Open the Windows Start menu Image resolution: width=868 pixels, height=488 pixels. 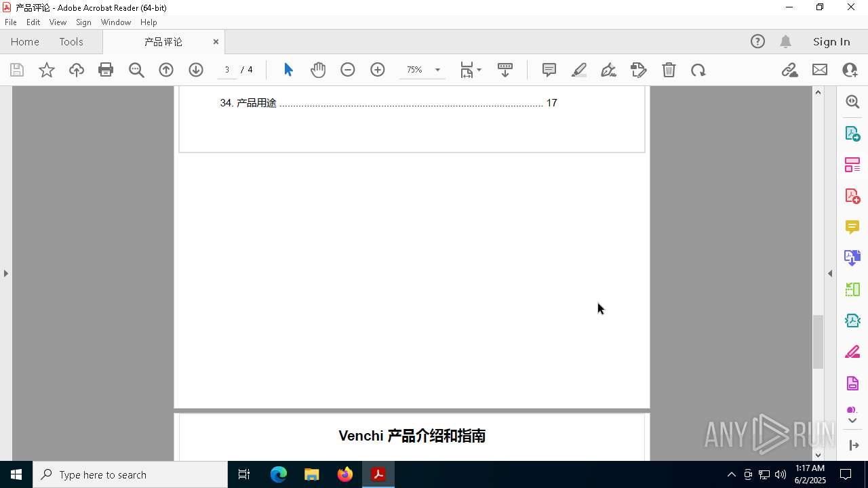tap(16, 474)
